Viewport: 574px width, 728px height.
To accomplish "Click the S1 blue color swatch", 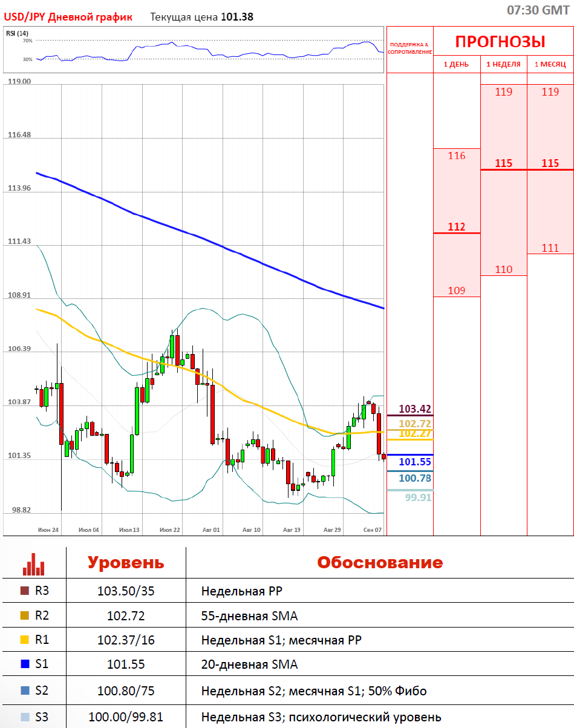I will tap(25, 664).
